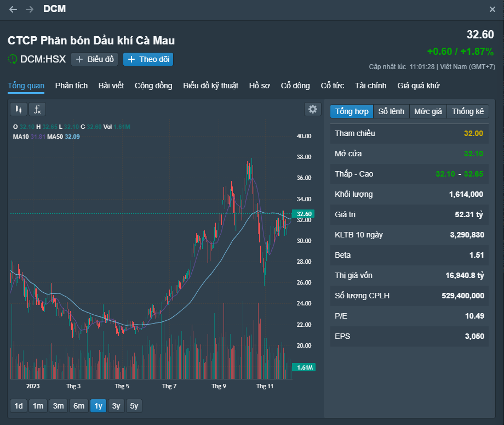Go forward with the right arrow
The width and height of the screenshot is (504, 425).
30,9
